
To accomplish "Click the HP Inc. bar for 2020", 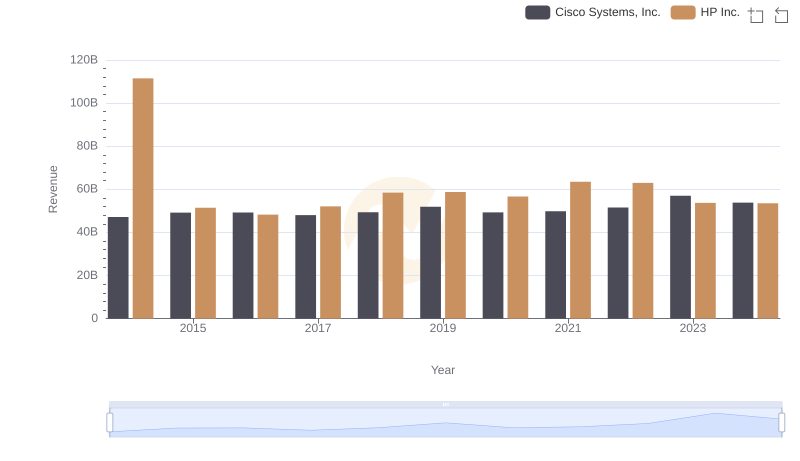I will coord(518,258).
